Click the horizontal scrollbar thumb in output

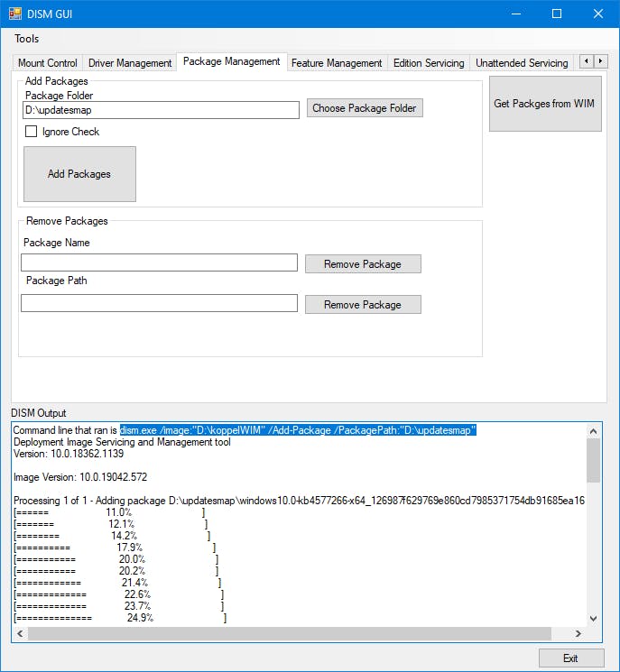coord(290,633)
